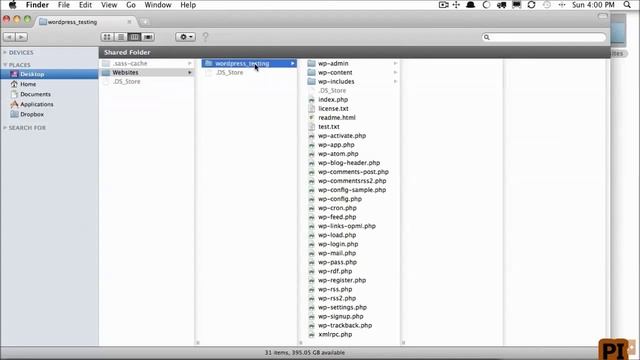This screenshot has height=360, width=640.
Task: Click the sync status menu bar icon
Action: [x=531, y=5]
